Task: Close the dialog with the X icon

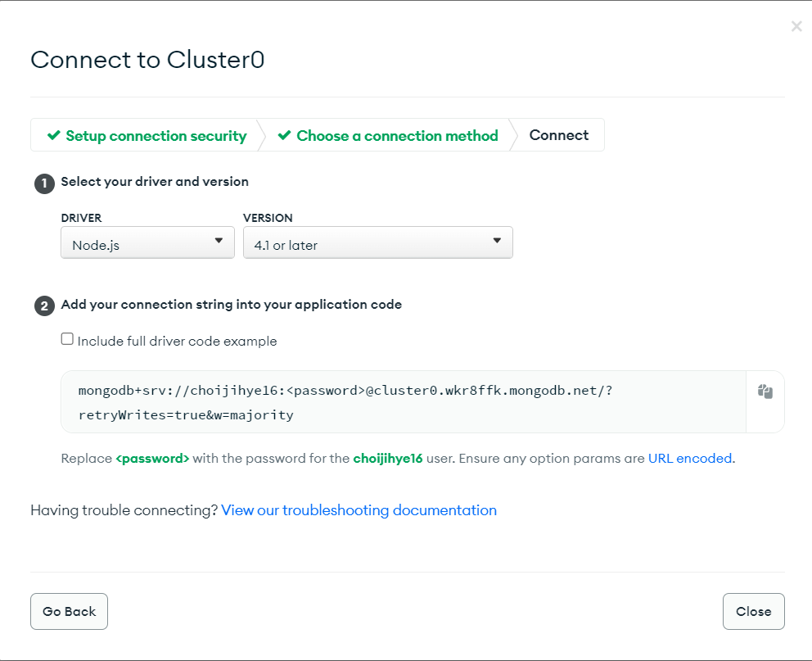Action: tap(796, 26)
